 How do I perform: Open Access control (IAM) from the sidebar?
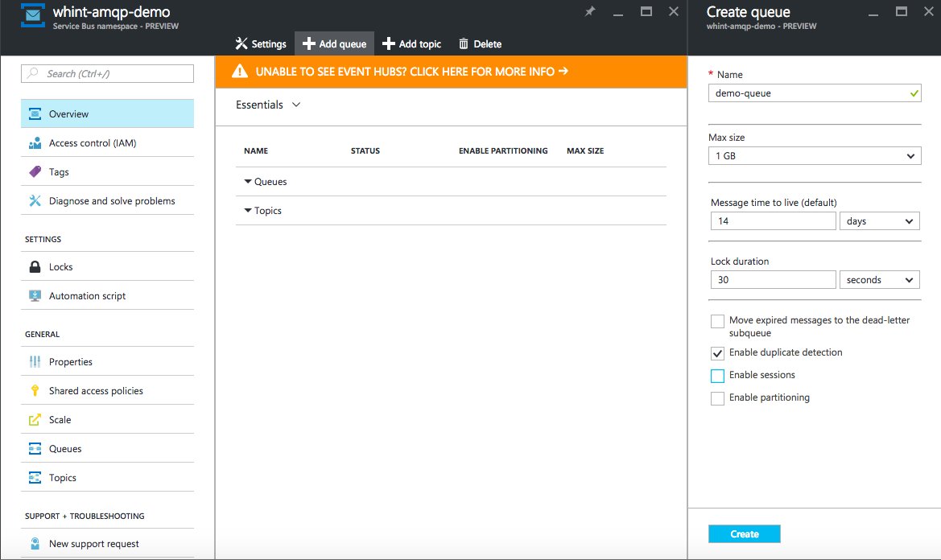[x=94, y=142]
